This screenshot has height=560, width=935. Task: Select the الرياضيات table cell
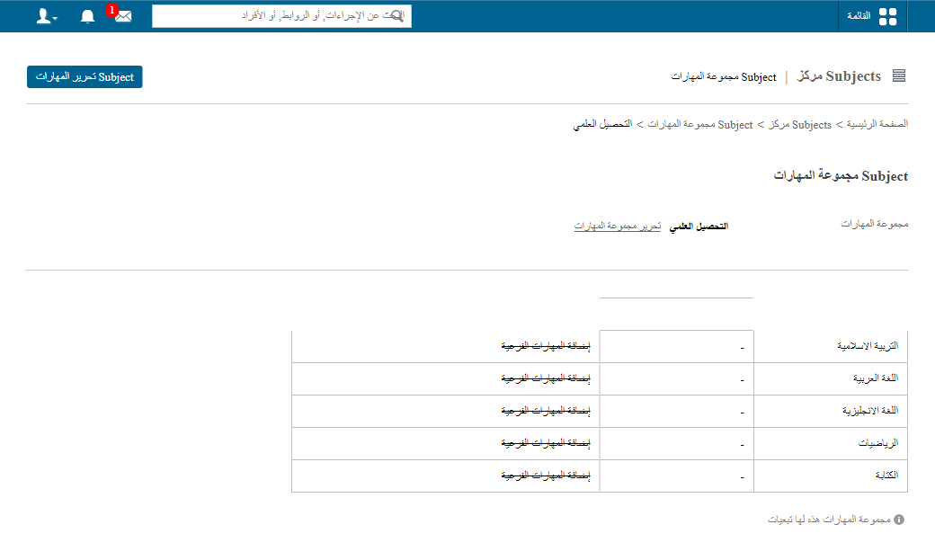(831, 444)
